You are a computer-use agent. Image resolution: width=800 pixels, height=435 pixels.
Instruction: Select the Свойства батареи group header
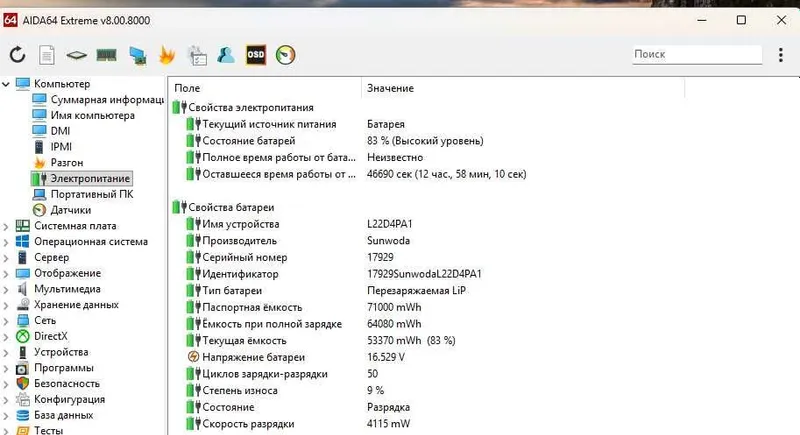(223, 208)
